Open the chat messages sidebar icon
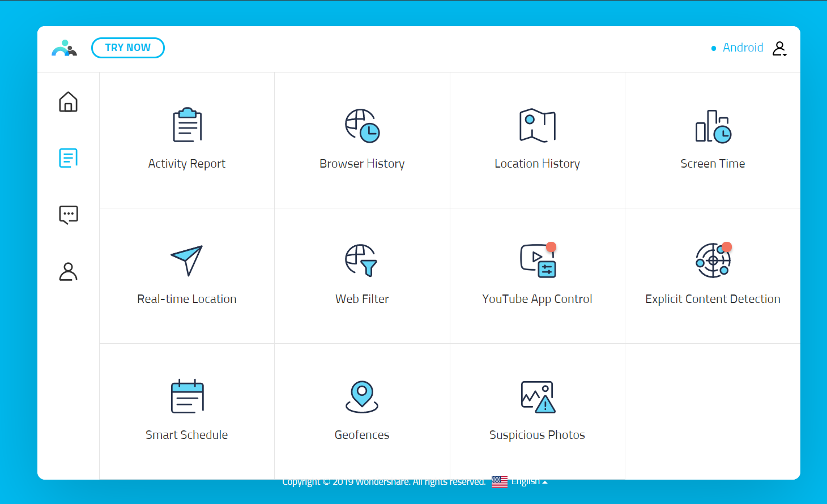 (68, 215)
